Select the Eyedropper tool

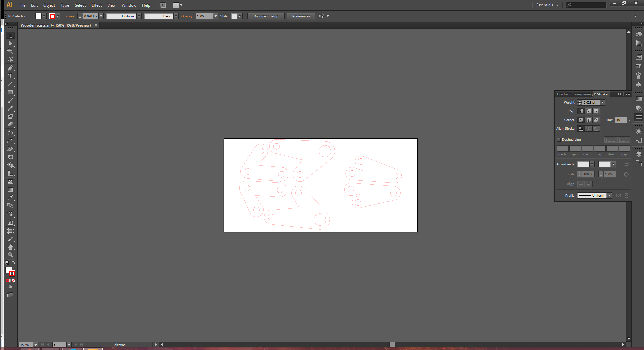click(x=10, y=198)
